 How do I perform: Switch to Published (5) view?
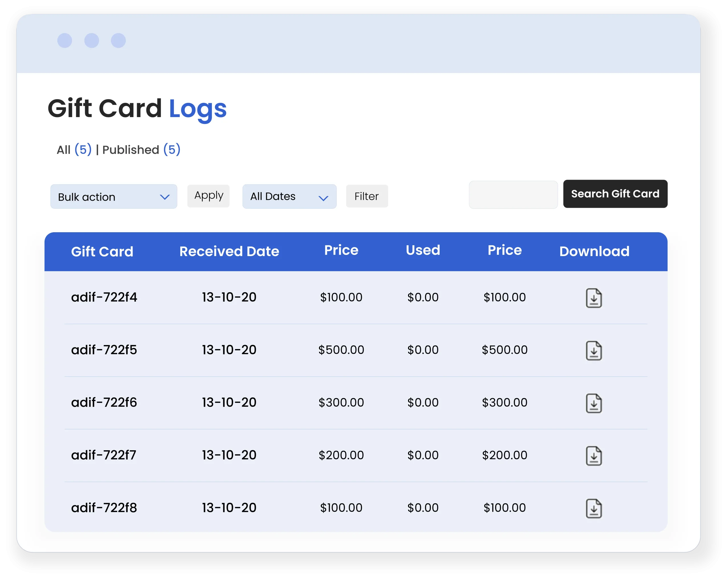[x=141, y=150]
